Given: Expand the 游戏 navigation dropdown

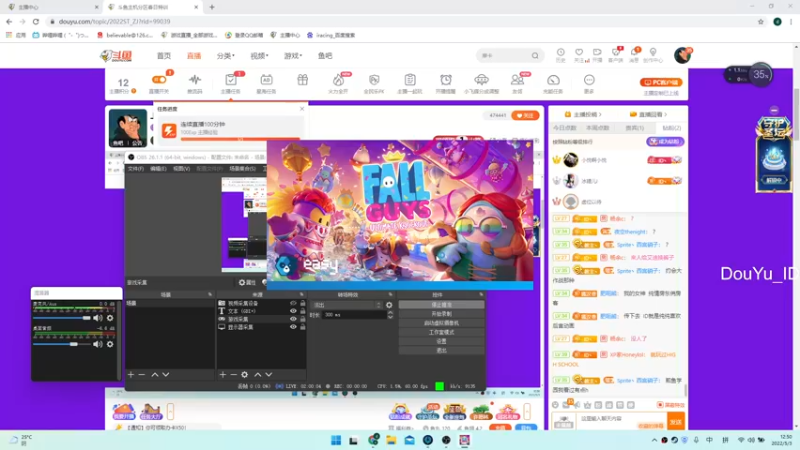Looking at the screenshot, I should coord(293,56).
